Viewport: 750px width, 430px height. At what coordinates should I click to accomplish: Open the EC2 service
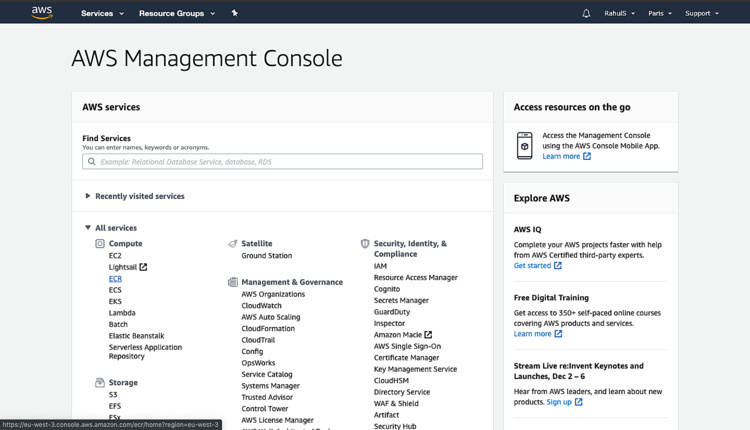tap(115, 255)
